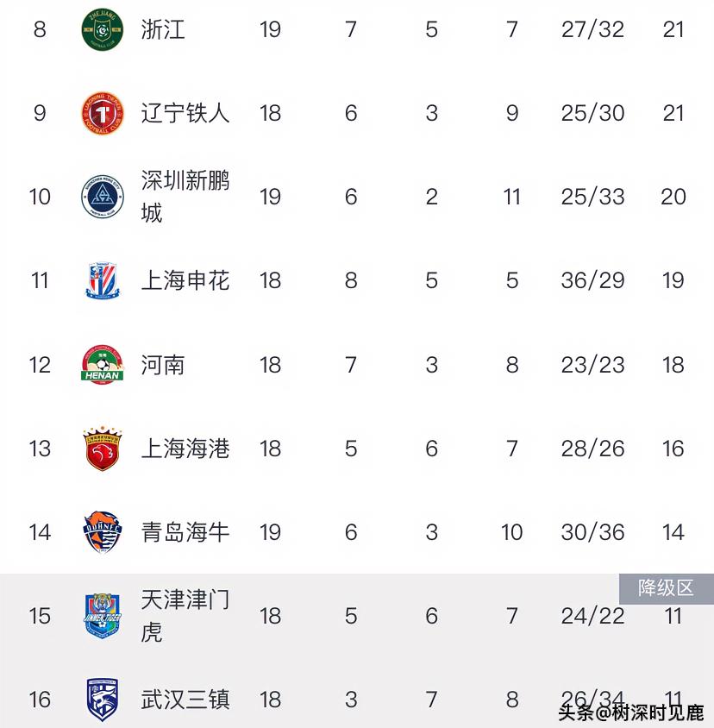714x728 pixels.
Task: Open the Shanghai Shenhua team logo
Action: pos(102,281)
